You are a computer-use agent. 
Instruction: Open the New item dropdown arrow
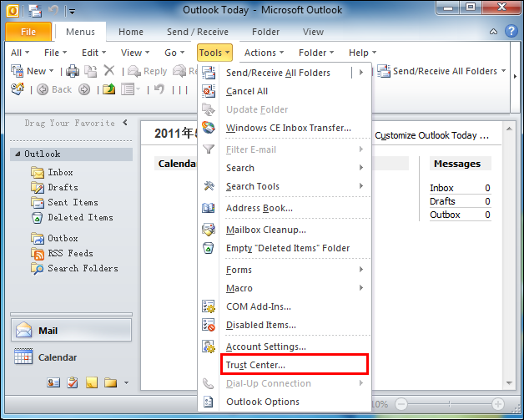coord(51,71)
